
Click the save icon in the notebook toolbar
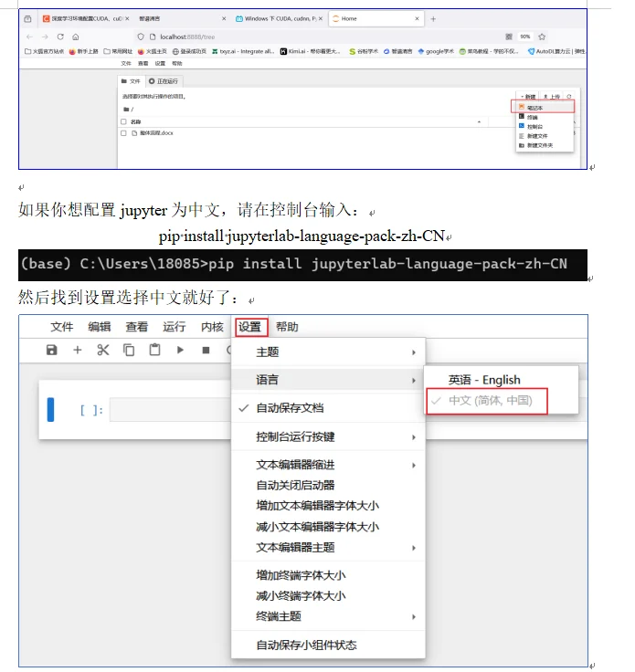(x=51, y=350)
